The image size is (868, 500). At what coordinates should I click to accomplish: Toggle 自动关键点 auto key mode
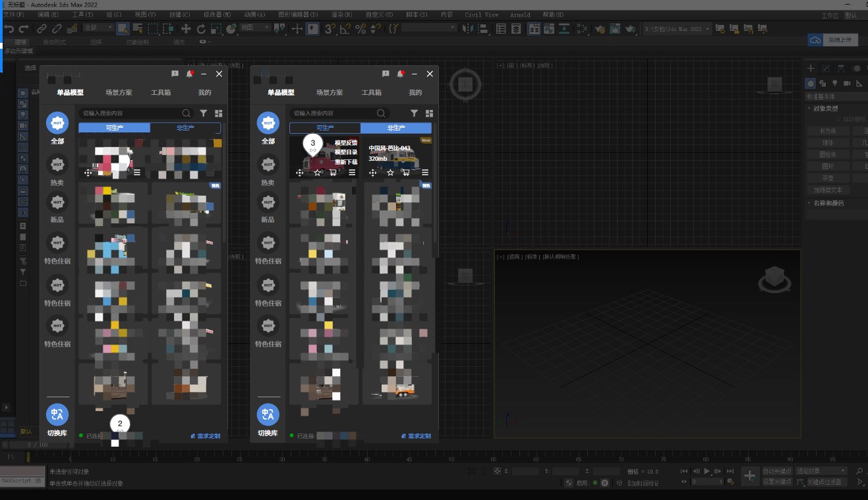pyautogui.click(x=777, y=471)
